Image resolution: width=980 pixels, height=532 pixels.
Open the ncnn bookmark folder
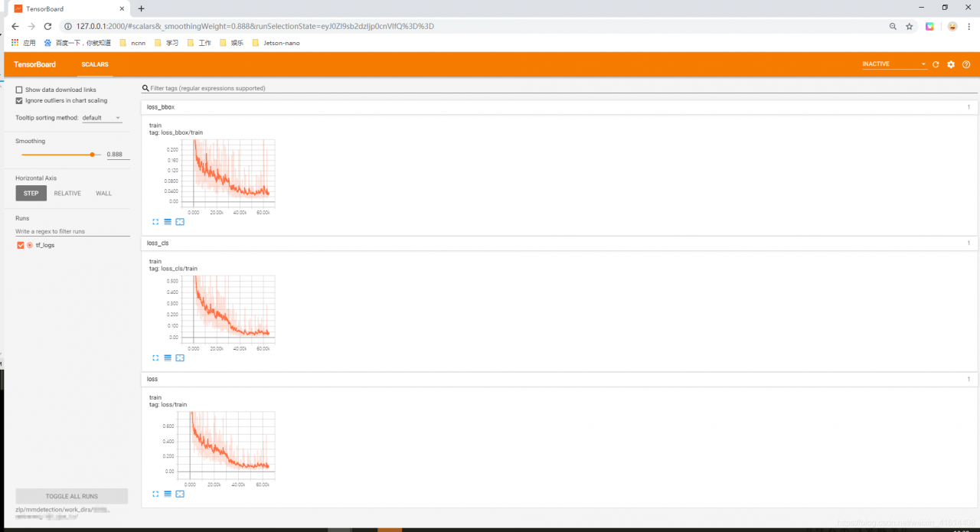(x=132, y=43)
